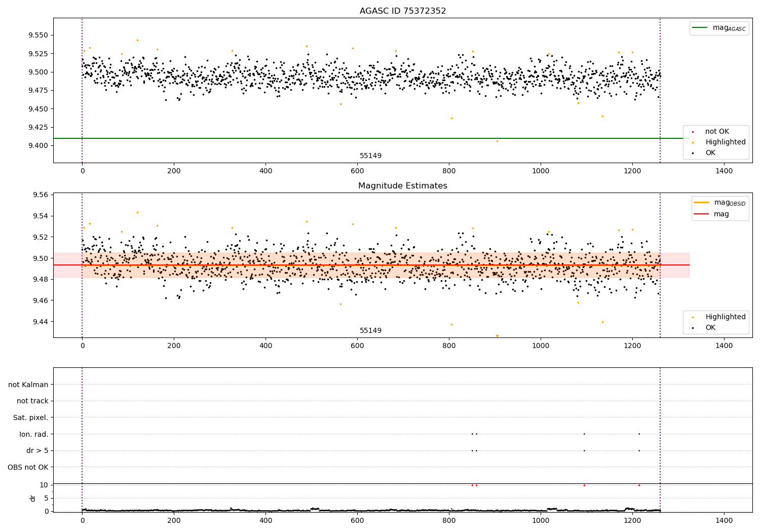This screenshot has width=760, height=532.
Task: Click the 'dr > 5' axis label
Action: pos(37,450)
